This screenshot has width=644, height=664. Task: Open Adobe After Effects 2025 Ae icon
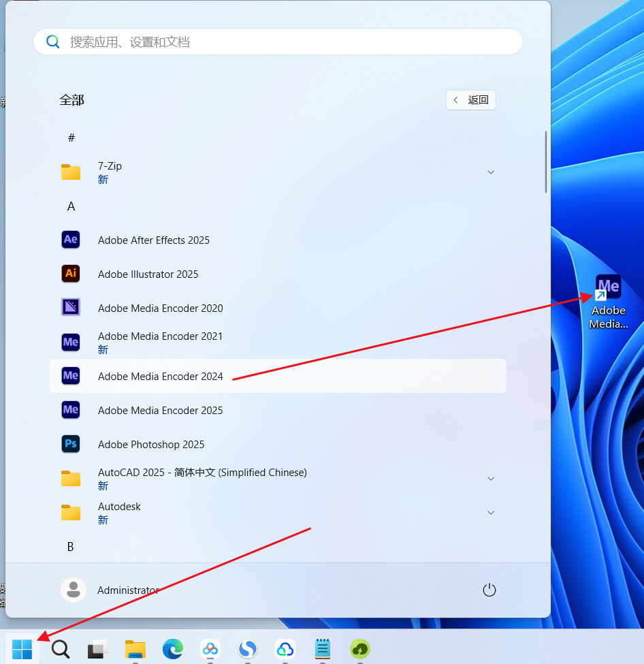(71, 240)
